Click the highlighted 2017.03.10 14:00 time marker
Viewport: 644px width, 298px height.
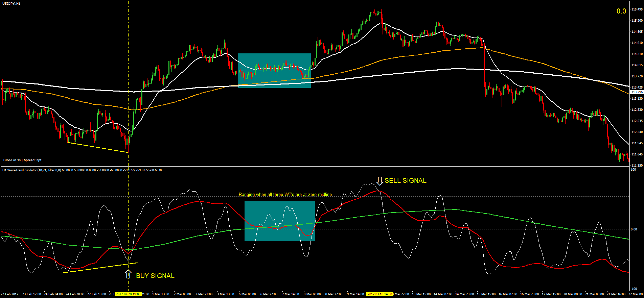pos(380,294)
